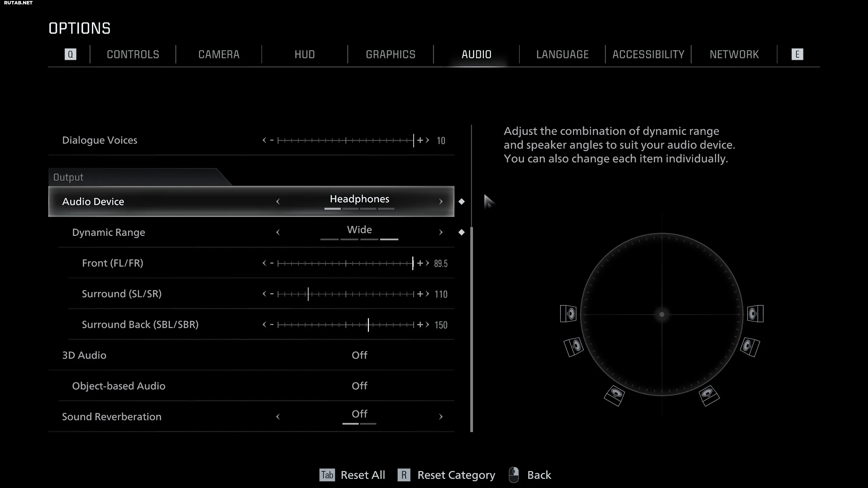
Task: Click the front-left speaker icon on diagram
Action: (568, 313)
